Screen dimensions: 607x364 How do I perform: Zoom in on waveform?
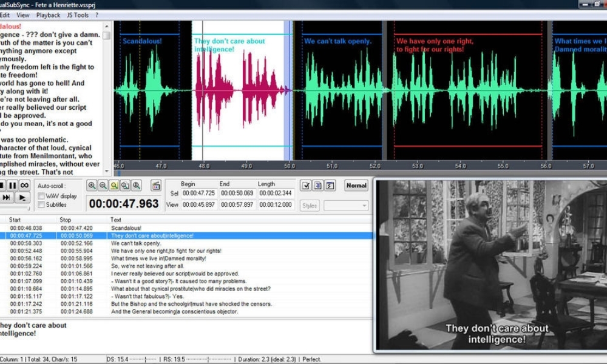tap(92, 185)
